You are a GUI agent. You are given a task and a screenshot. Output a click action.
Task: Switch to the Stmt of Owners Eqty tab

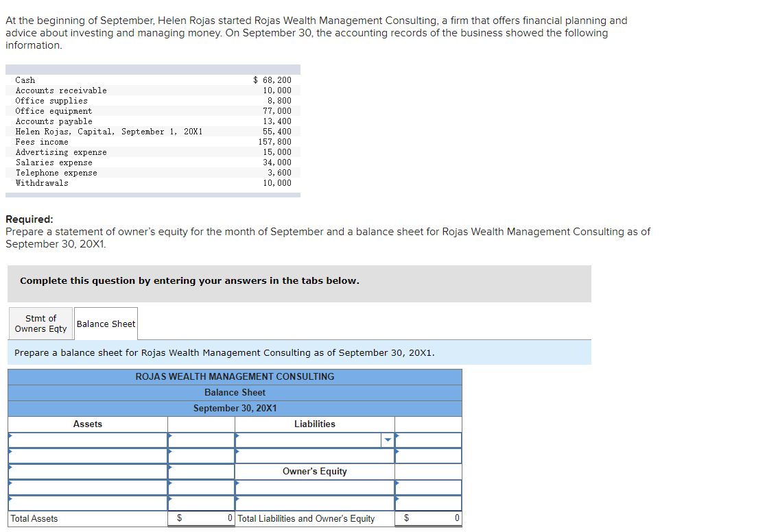pyautogui.click(x=40, y=324)
